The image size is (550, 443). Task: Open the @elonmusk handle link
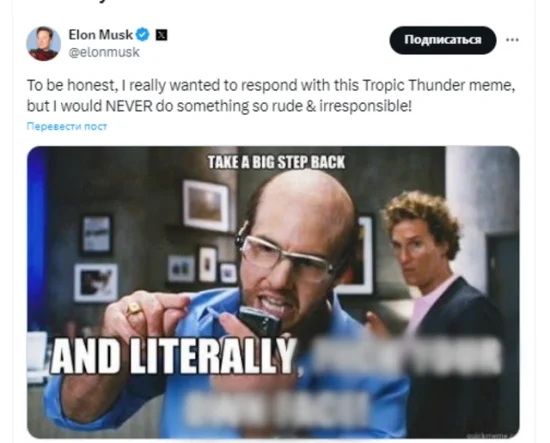pos(104,52)
